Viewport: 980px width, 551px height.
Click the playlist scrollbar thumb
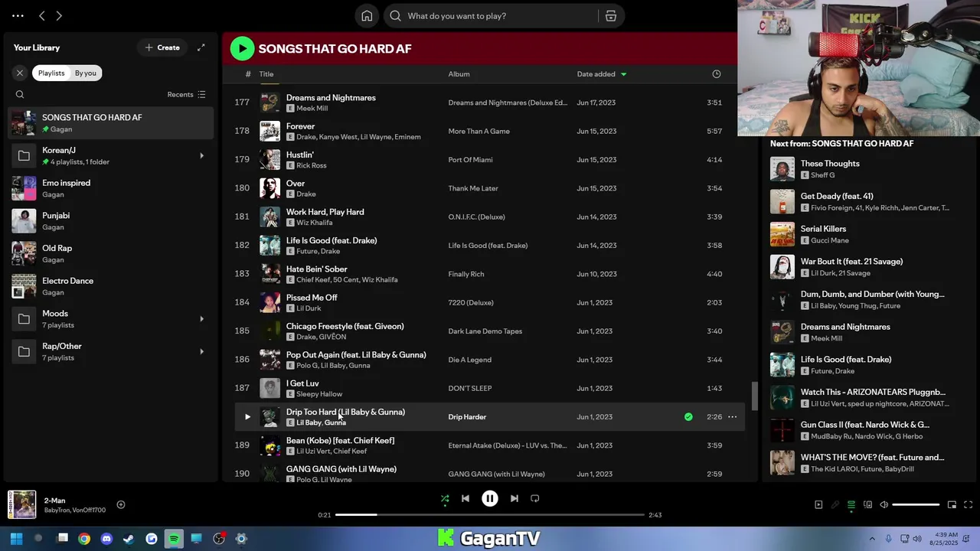coord(754,396)
